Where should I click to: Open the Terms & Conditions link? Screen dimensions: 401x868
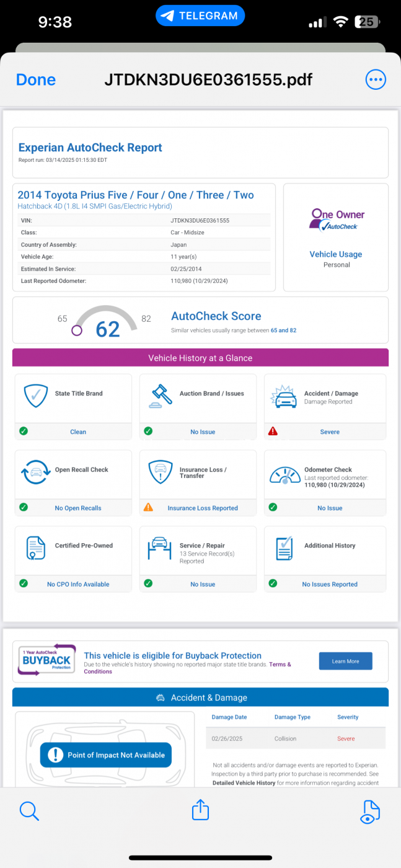pyautogui.click(x=187, y=668)
